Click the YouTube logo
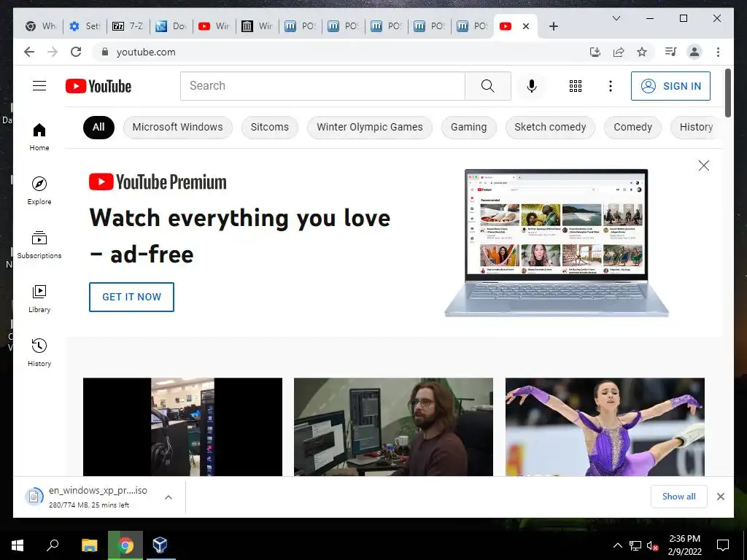747x560 pixels. click(x=98, y=86)
